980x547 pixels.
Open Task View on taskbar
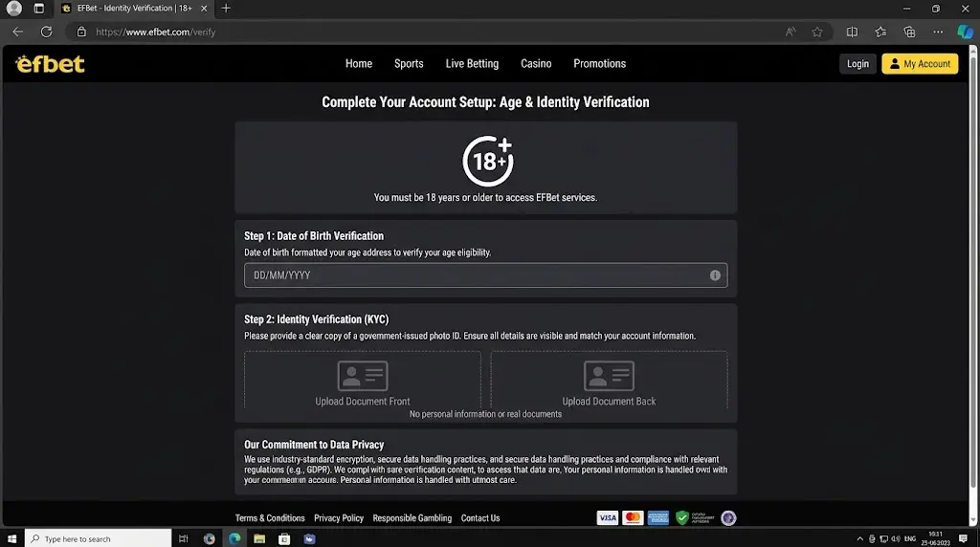click(183, 538)
